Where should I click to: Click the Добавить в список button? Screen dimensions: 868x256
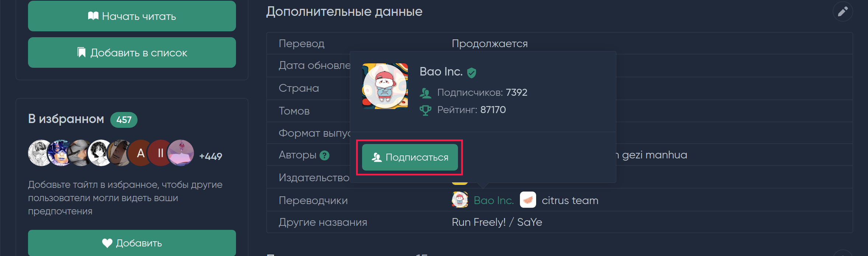(132, 53)
